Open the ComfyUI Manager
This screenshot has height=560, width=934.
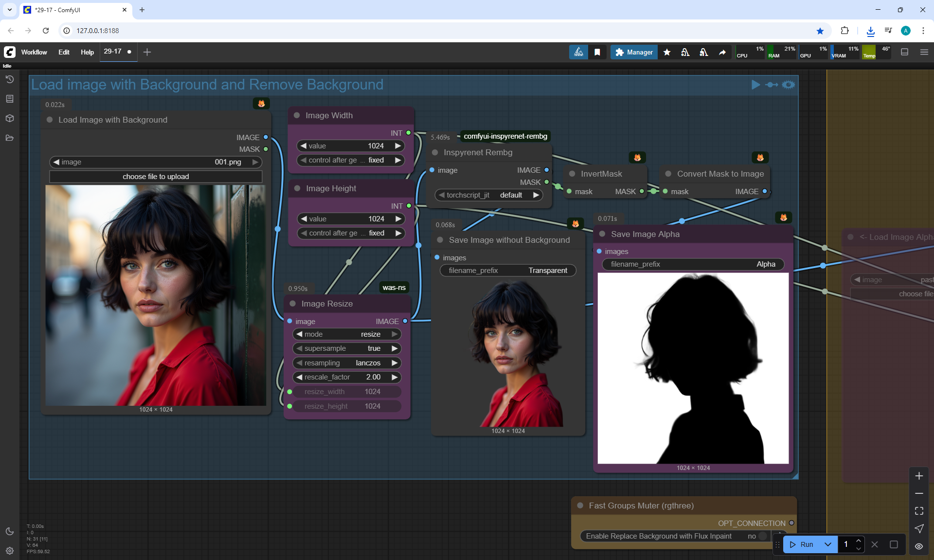(634, 52)
